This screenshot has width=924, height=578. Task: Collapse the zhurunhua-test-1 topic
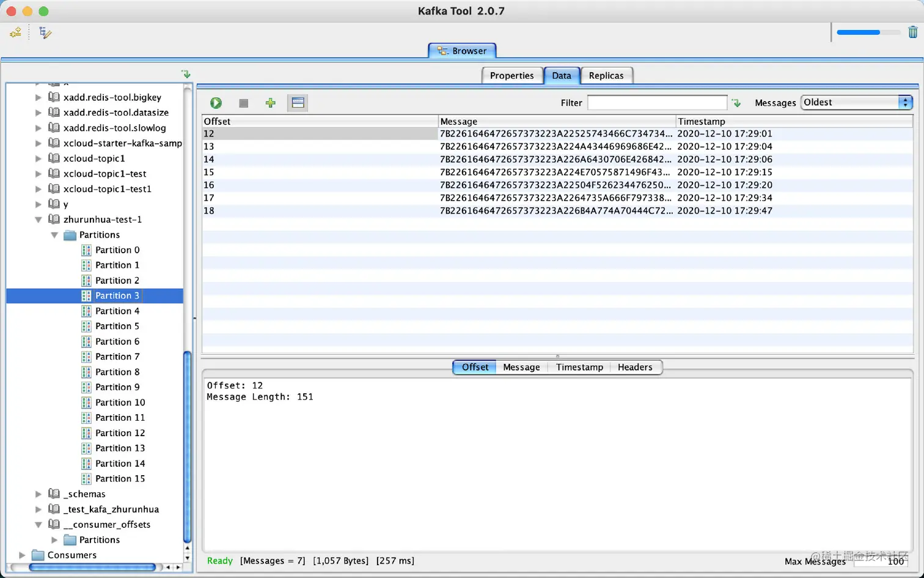[38, 220]
